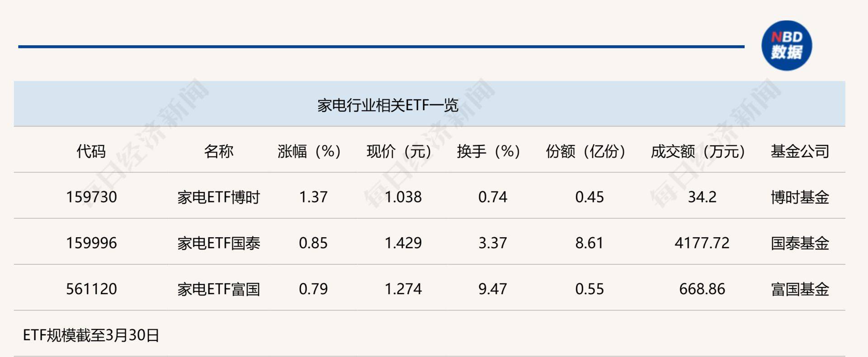868x357 pixels.
Task: Click fund code 159730
Action: (x=91, y=197)
